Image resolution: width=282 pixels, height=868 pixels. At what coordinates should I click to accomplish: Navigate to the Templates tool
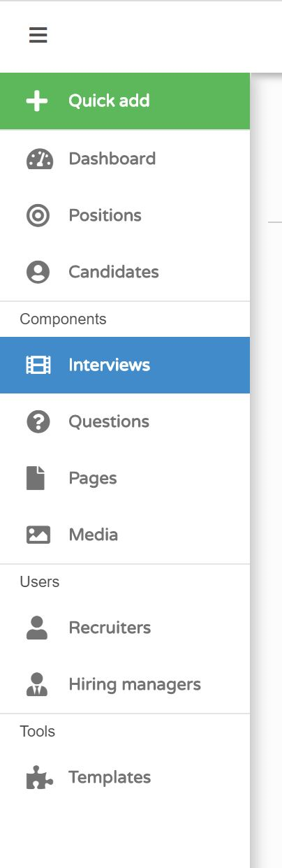tap(125, 777)
